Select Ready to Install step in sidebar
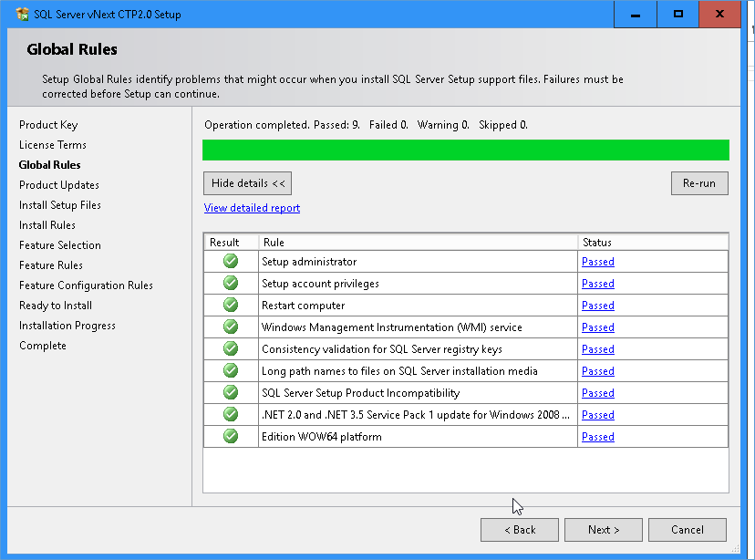Viewport: 755px width, 560px height. pyautogui.click(x=56, y=306)
